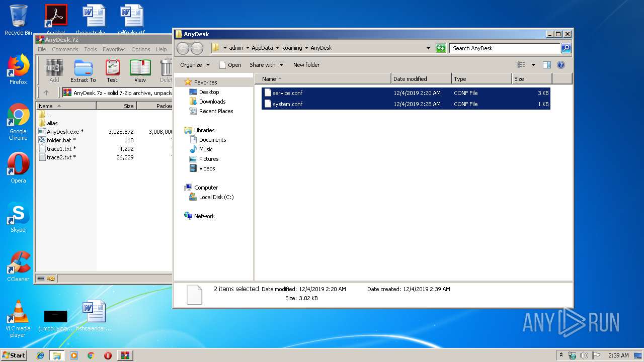
Task: Select Network in the navigation pane
Action: [200, 216]
